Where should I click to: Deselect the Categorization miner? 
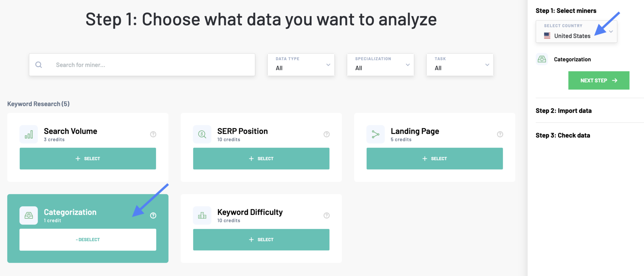tap(88, 240)
